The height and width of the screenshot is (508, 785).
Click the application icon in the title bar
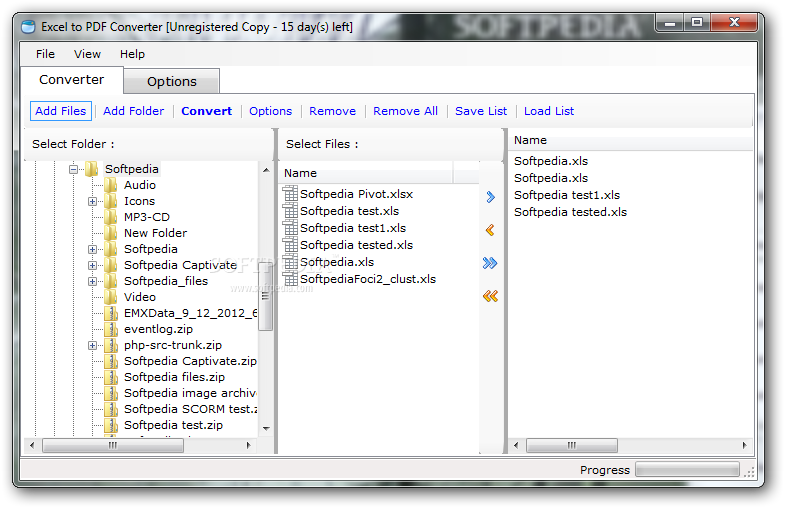(x=29, y=27)
